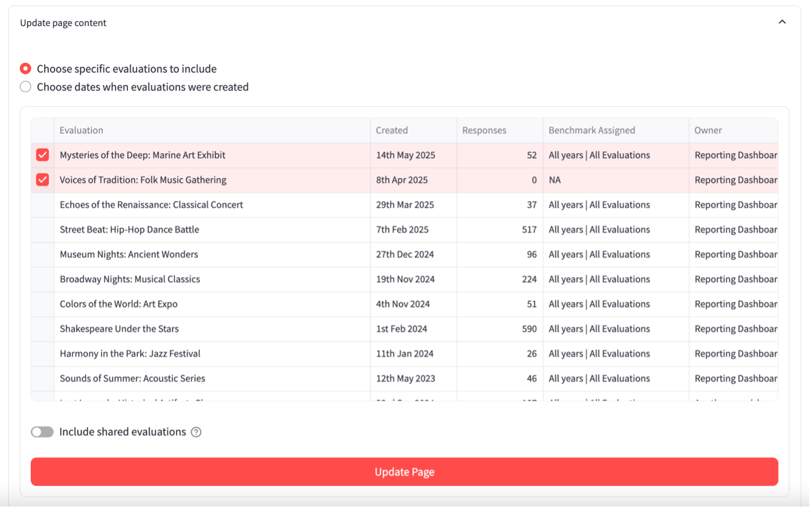Uncheck Mysteries of the Deep evaluation
812x509 pixels.
pos(42,155)
